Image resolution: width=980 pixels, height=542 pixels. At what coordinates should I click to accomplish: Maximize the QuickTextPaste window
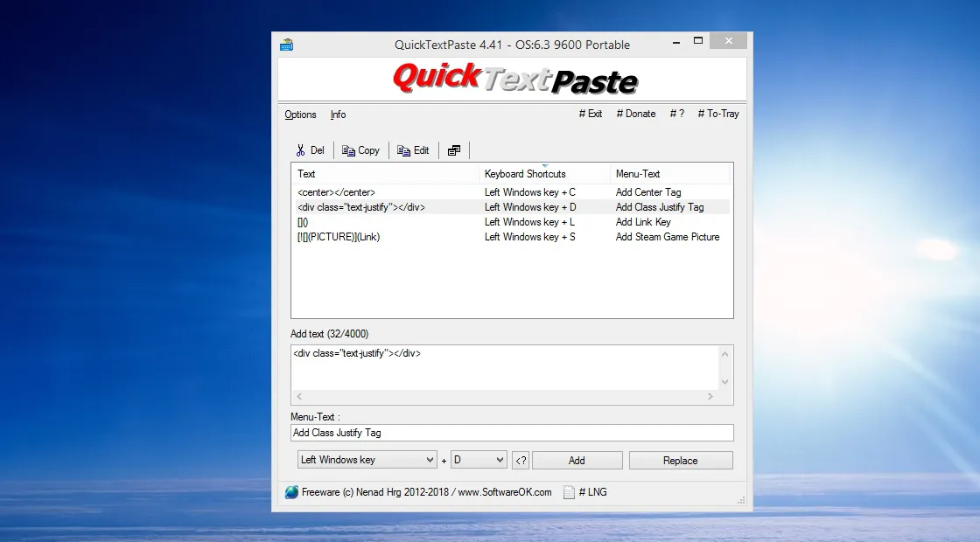(698, 41)
